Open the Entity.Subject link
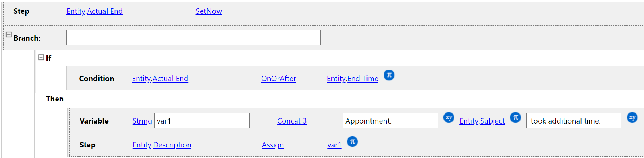 [482, 121]
